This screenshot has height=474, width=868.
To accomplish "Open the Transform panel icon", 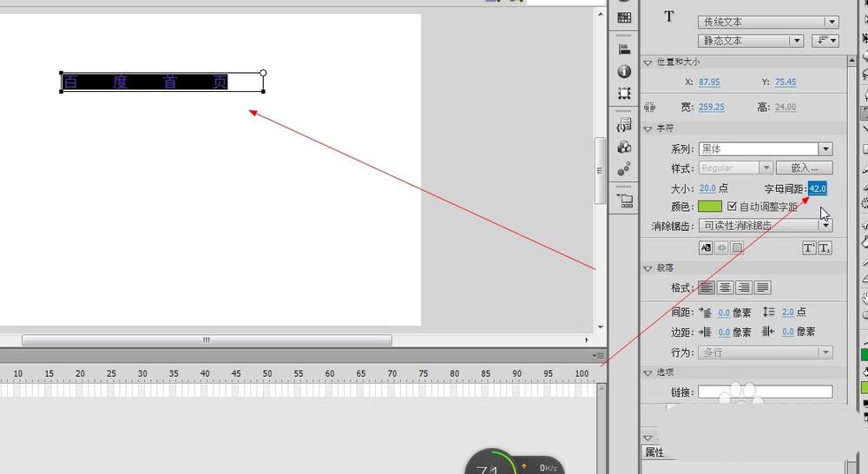I will (x=624, y=93).
